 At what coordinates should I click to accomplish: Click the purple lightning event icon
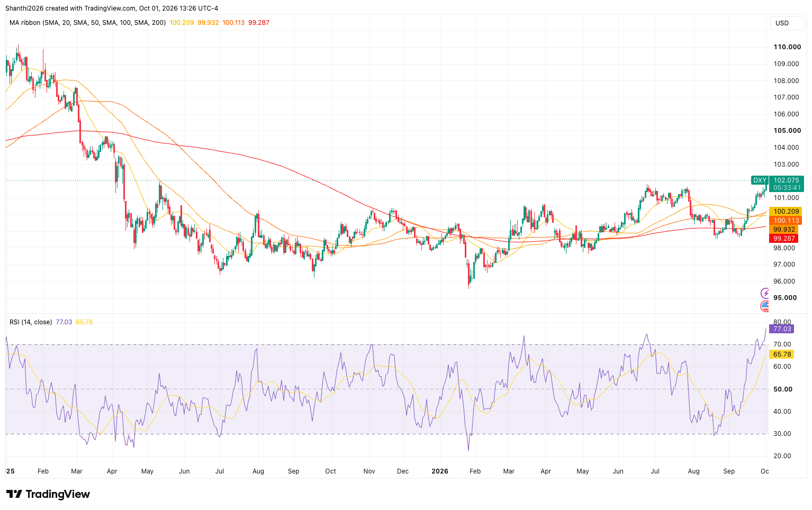coord(765,293)
